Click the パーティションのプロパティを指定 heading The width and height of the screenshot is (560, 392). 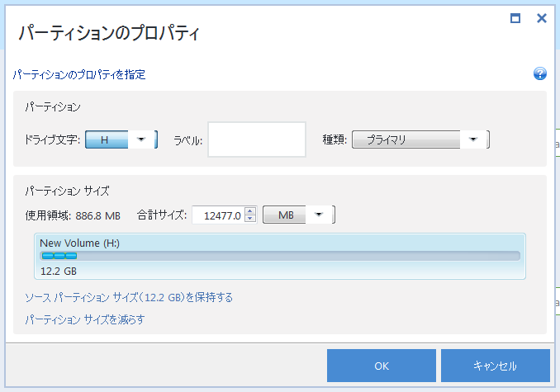79,74
